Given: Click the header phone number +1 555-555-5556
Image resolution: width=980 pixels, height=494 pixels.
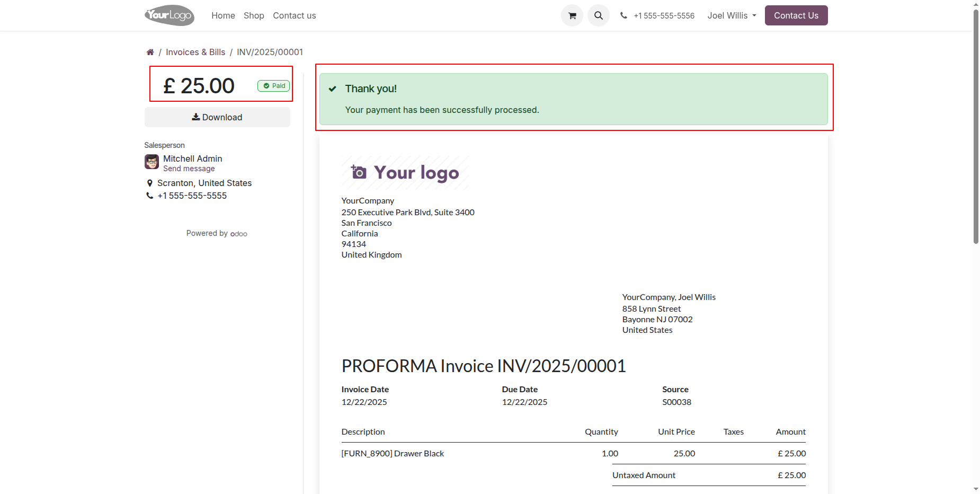Looking at the screenshot, I should click(x=664, y=16).
